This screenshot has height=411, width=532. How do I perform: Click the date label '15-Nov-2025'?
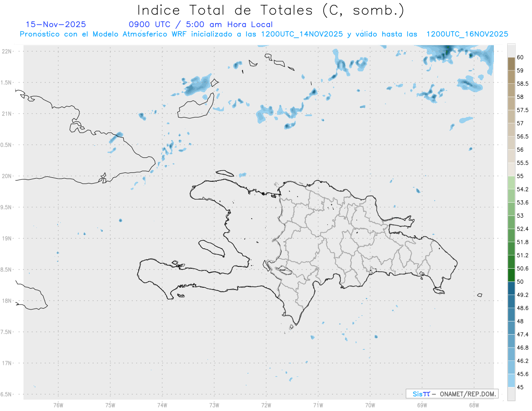[56, 24]
